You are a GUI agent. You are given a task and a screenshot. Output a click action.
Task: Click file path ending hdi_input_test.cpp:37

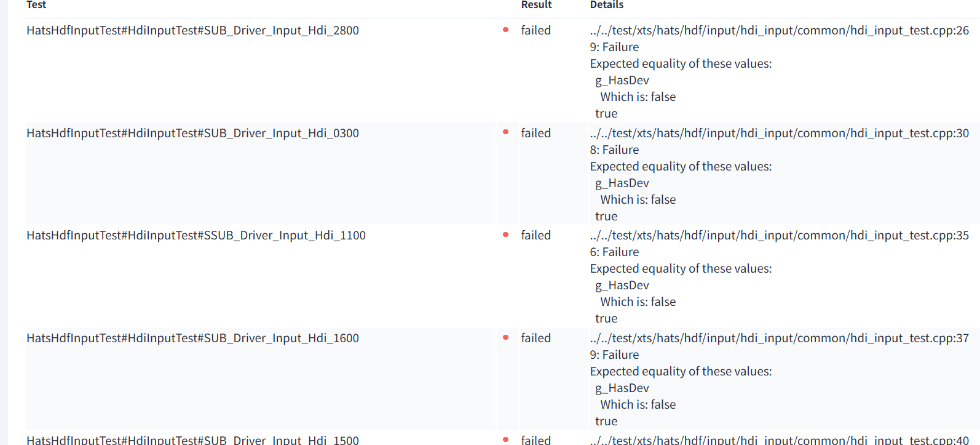[779, 338]
